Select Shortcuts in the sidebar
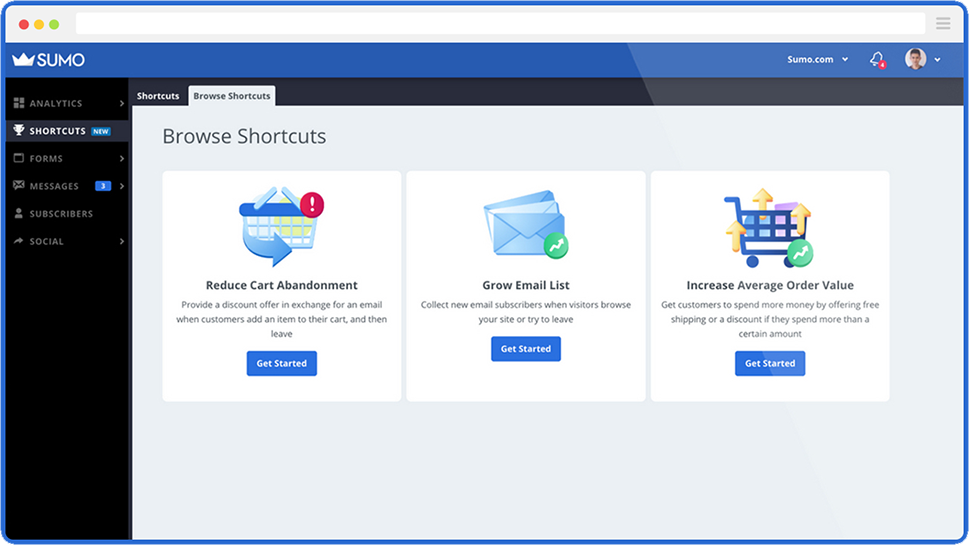 tap(67, 131)
